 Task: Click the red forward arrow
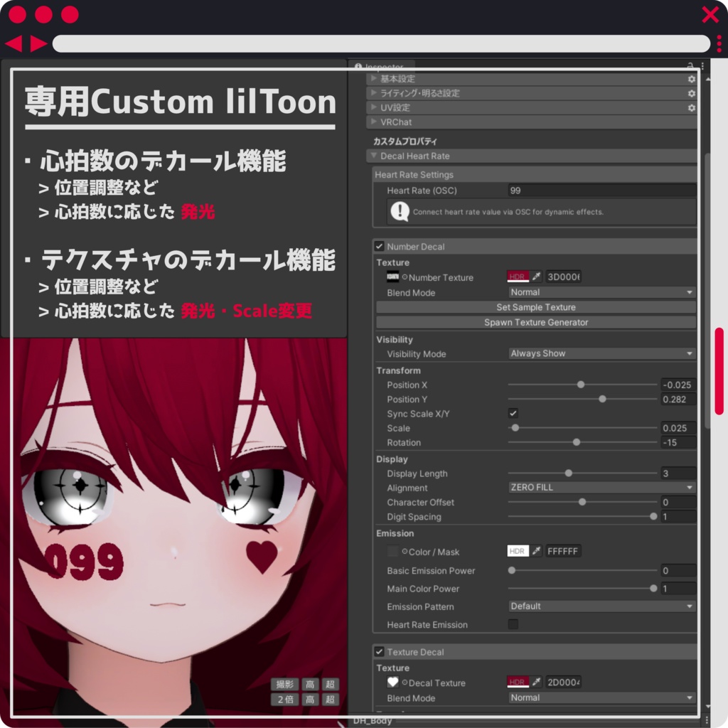(x=38, y=43)
